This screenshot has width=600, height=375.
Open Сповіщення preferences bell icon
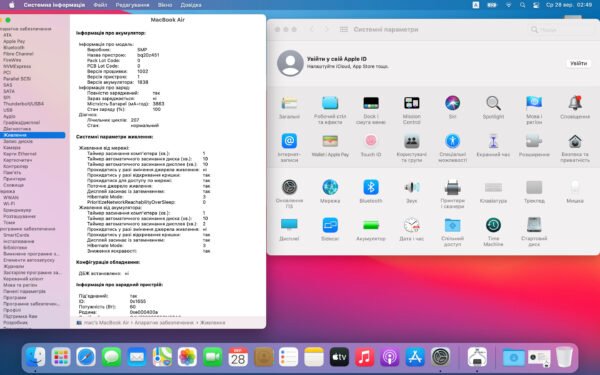575,103
